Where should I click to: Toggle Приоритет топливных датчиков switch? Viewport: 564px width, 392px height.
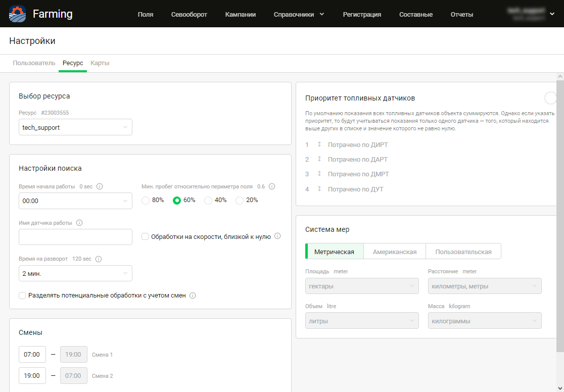(550, 98)
